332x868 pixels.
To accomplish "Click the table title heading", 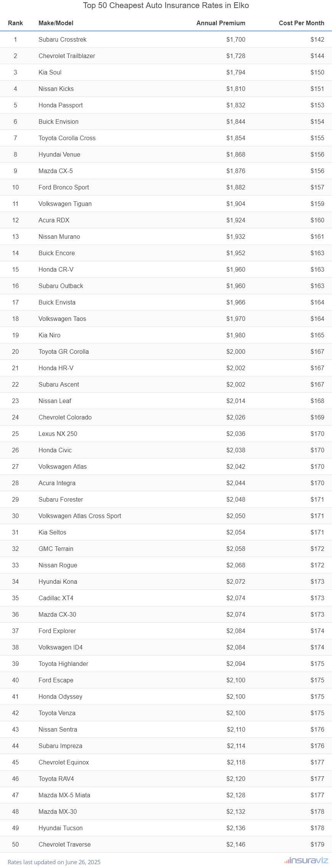I will 166,5.
